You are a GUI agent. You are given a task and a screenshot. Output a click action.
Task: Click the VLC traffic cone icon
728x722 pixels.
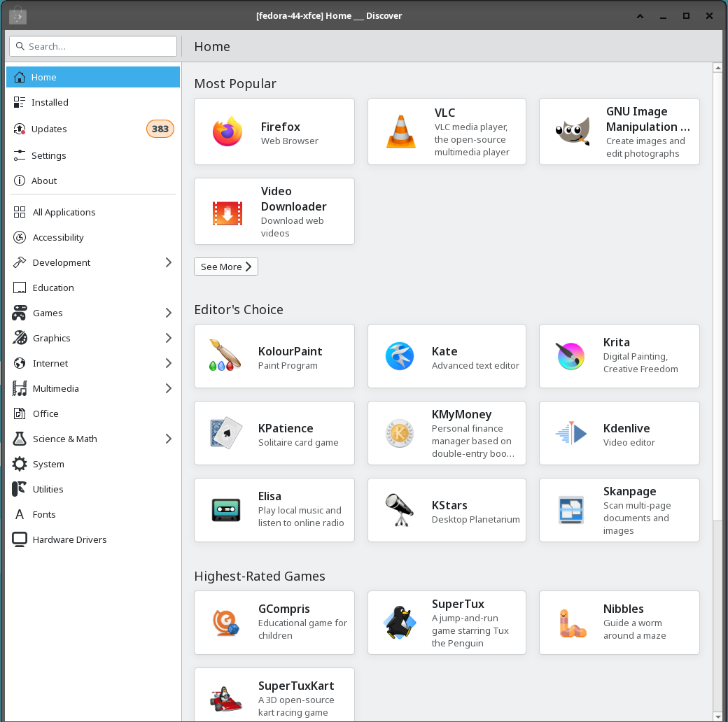coord(401,132)
